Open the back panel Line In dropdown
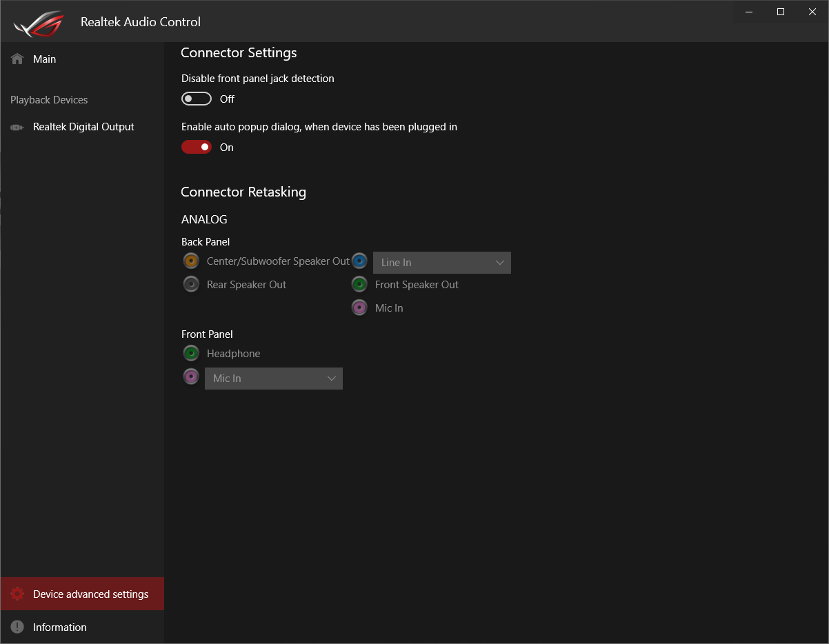 442,263
